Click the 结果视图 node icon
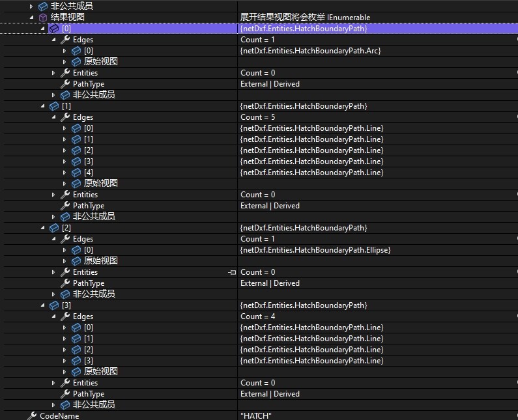The width and height of the screenshot is (518, 420). 43,17
